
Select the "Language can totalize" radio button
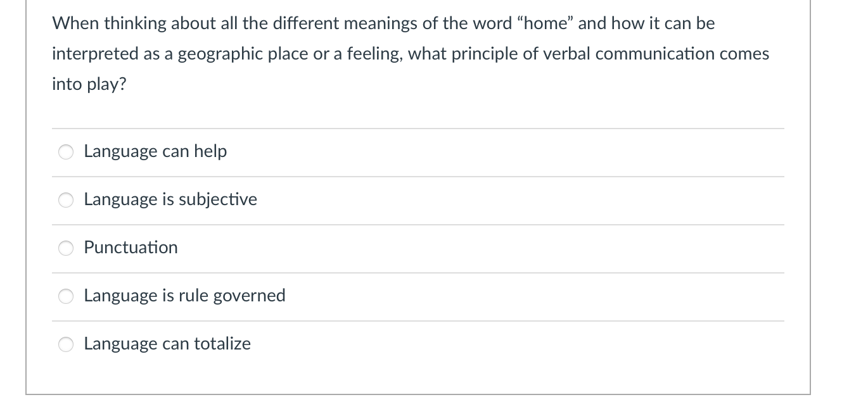65,344
